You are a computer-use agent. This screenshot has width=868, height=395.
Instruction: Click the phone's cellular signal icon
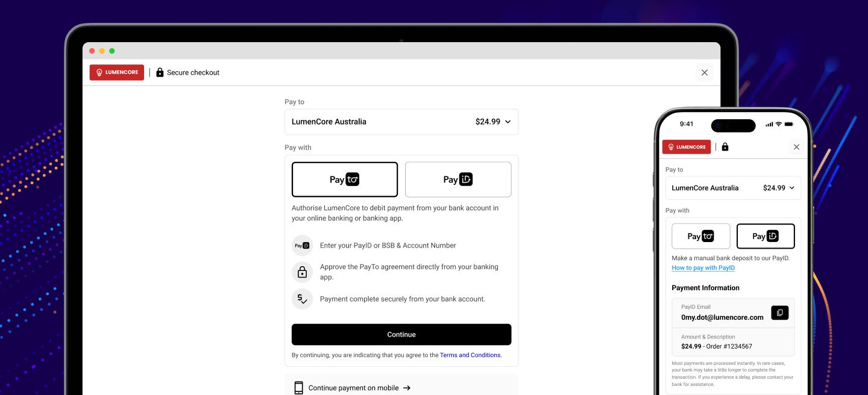point(769,124)
